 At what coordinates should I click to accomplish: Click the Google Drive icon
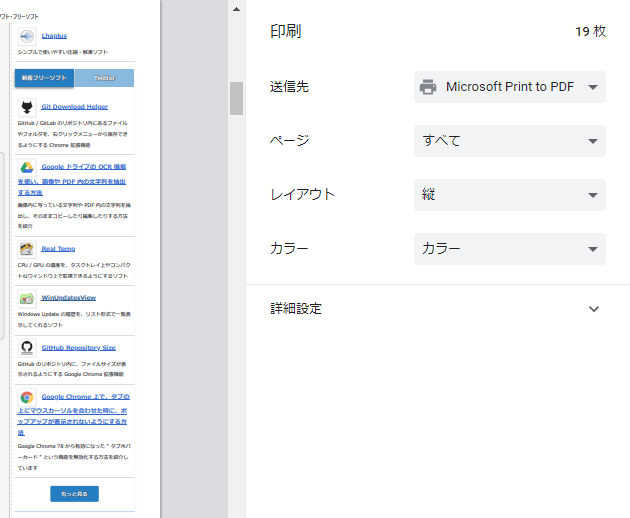pyautogui.click(x=27, y=167)
